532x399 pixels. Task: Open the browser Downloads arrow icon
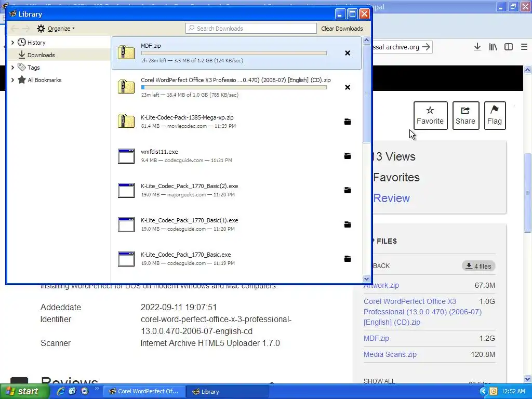click(x=477, y=47)
